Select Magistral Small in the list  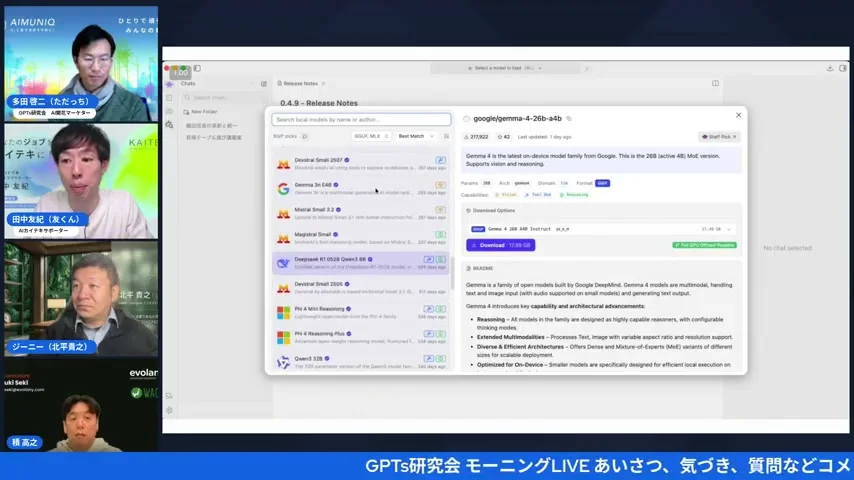(x=360, y=238)
